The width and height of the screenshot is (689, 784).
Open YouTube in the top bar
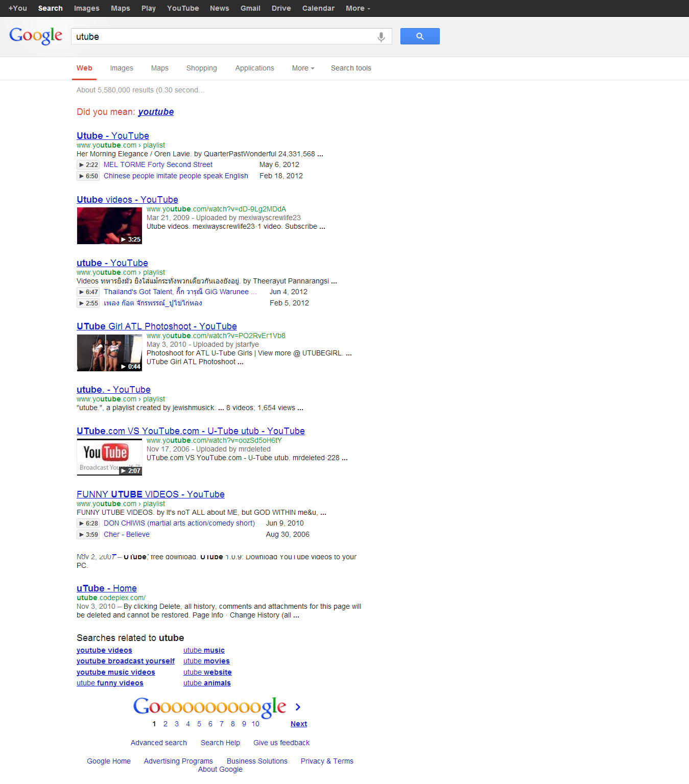tap(183, 8)
